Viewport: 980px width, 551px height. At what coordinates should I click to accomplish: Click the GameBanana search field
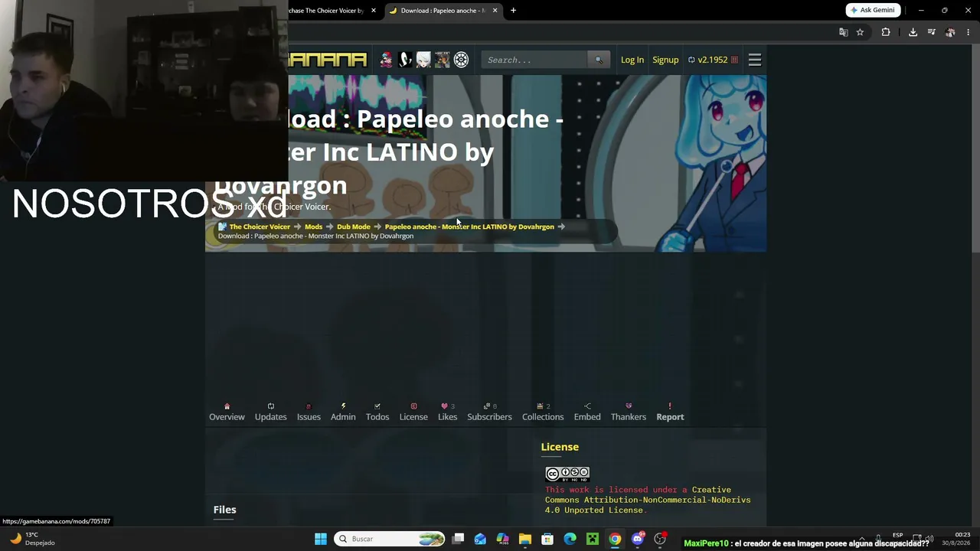pyautogui.click(x=534, y=60)
